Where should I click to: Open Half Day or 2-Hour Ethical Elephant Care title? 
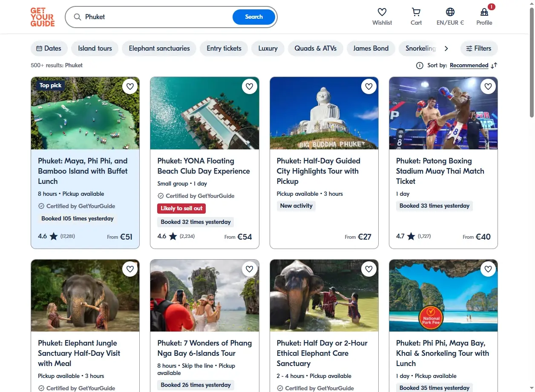(x=322, y=353)
